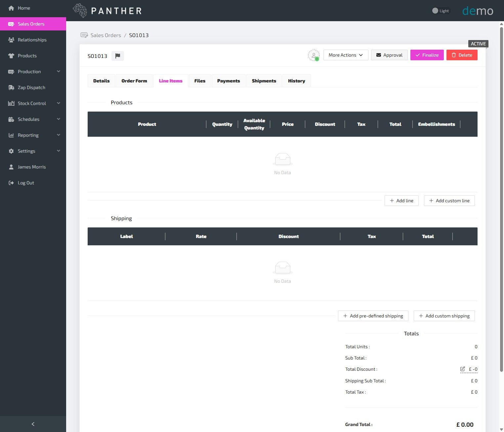Add pre-defined shipping

(x=373, y=316)
